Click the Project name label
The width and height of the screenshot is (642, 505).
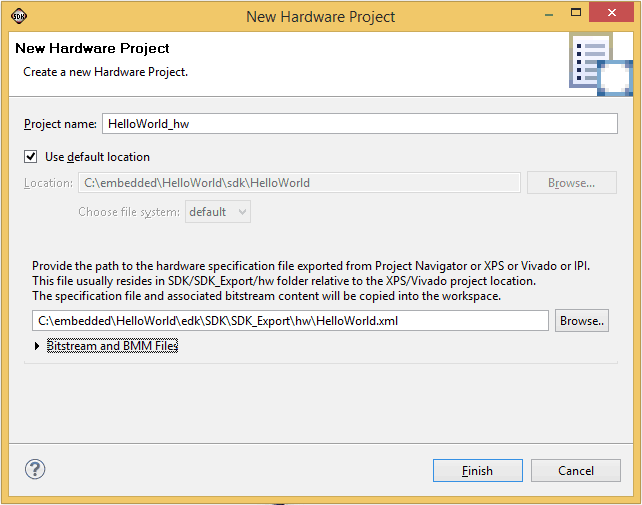pos(60,124)
